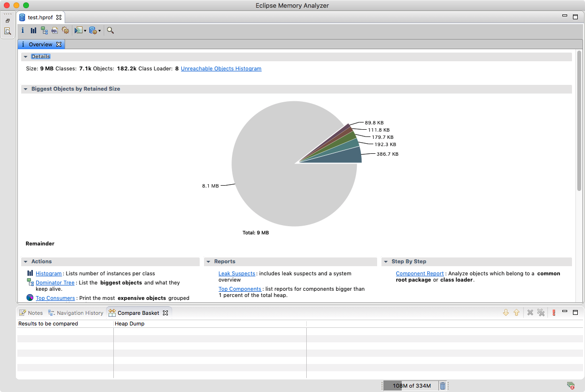The height and width of the screenshot is (392, 585).
Task: Collapse the Reports section
Action: 208,262
